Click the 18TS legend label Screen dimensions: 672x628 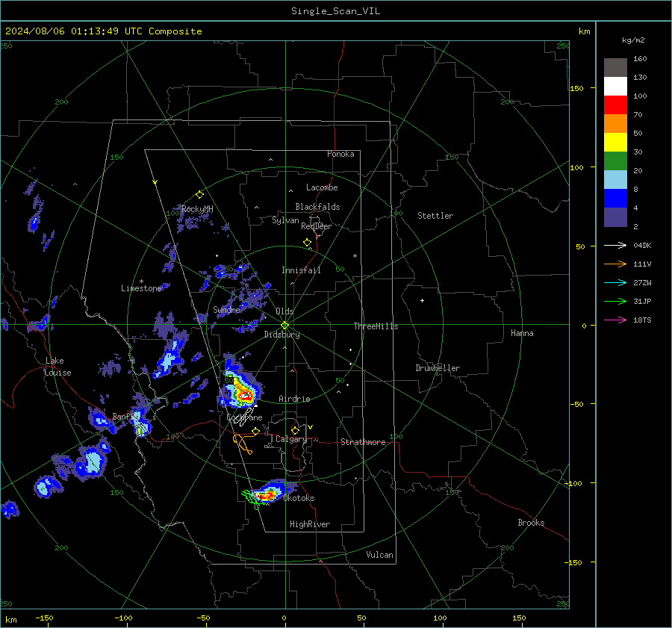pyautogui.click(x=642, y=320)
